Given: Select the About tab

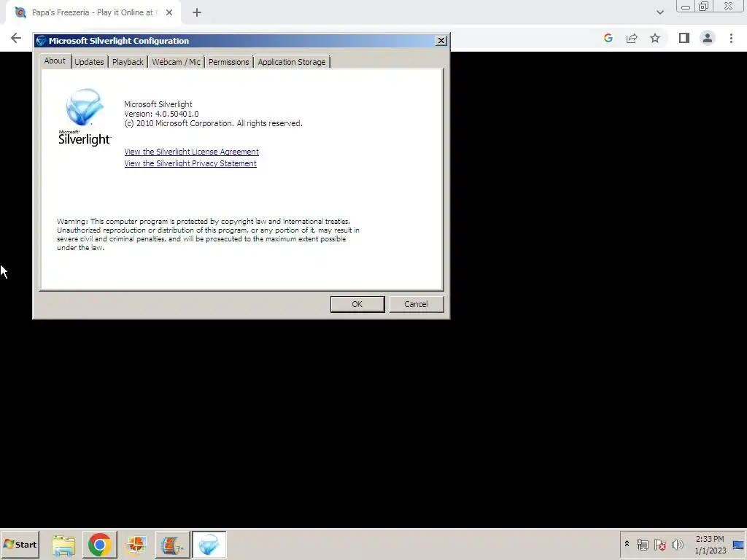Looking at the screenshot, I should point(55,61).
